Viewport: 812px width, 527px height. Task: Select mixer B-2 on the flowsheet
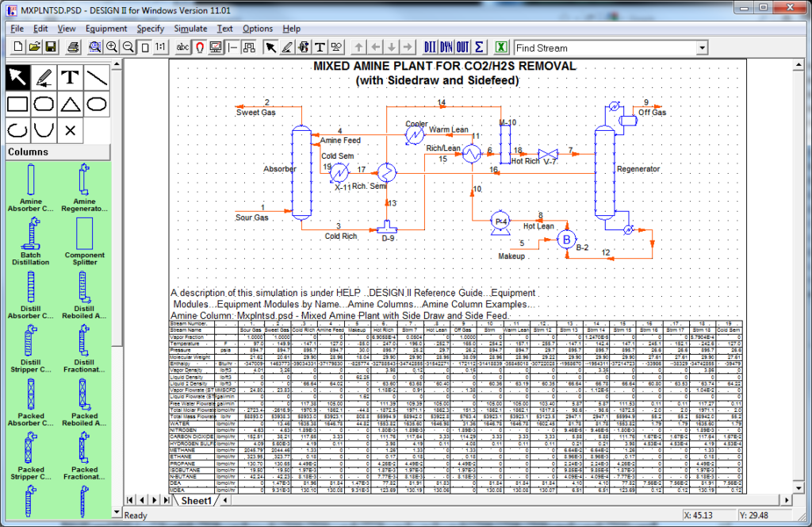[x=566, y=240]
